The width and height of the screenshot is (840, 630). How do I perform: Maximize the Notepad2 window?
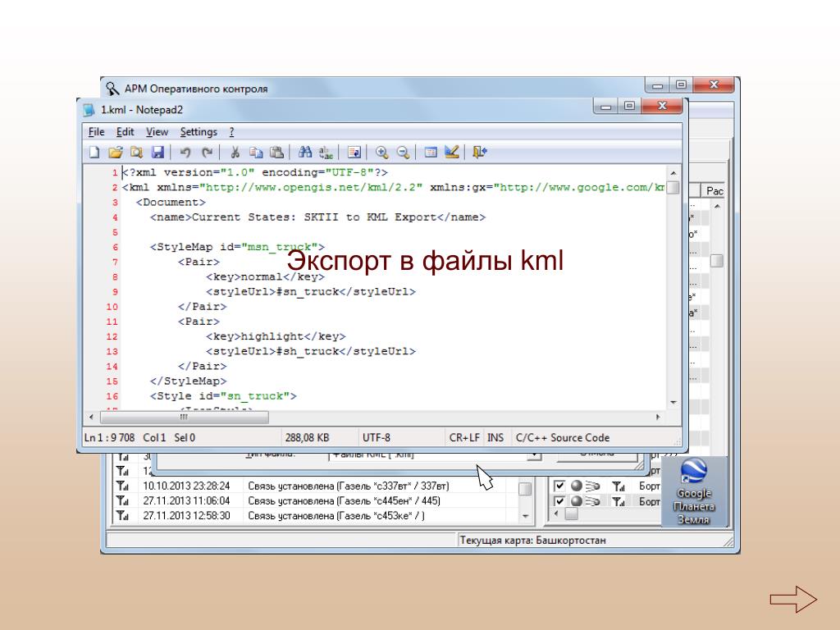tap(629, 106)
